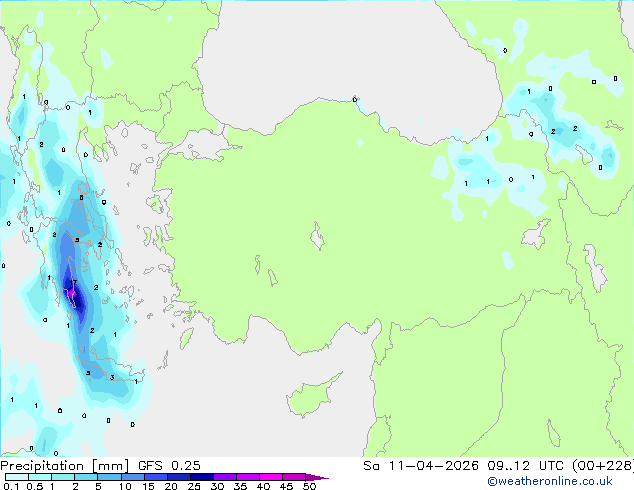The width and height of the screenshot is (634, 490).
Task: Click the '17' precipitation value on the map
Action: tap(73, 283)
